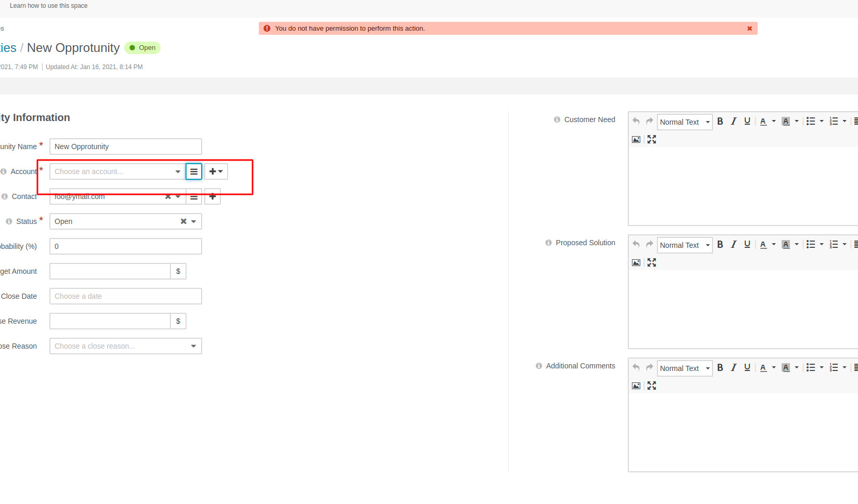Screen dimensions: 858x504
Task: Redo in Customer Need editor
Action: click(x=650, y=121)
